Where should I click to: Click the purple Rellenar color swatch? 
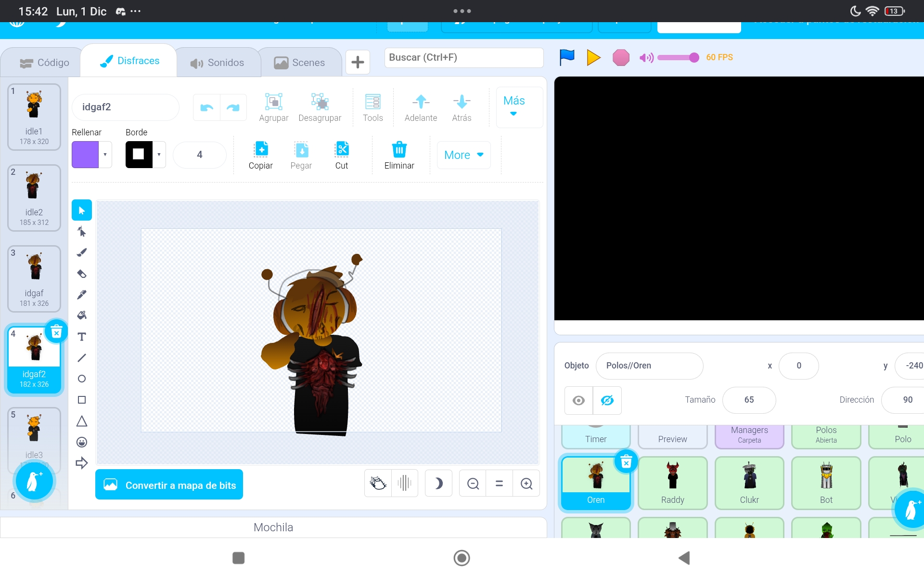(x=85, y=155)
